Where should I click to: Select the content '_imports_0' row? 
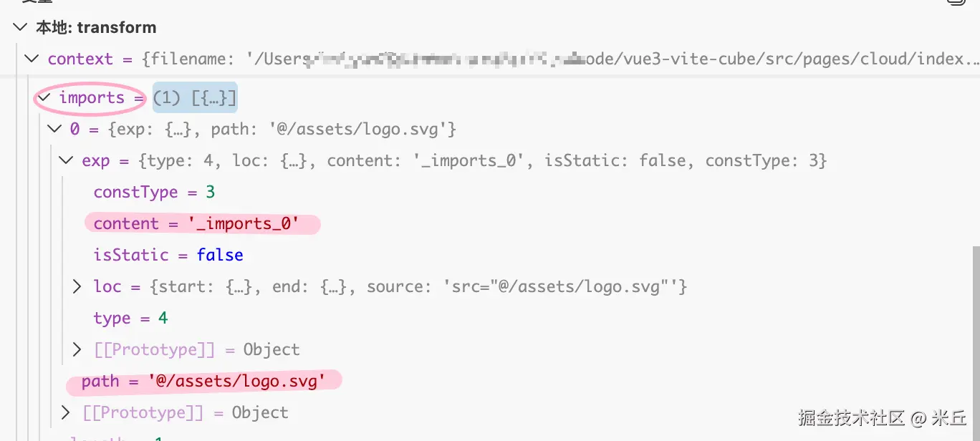pyautogui.click(x=196, y=224)
